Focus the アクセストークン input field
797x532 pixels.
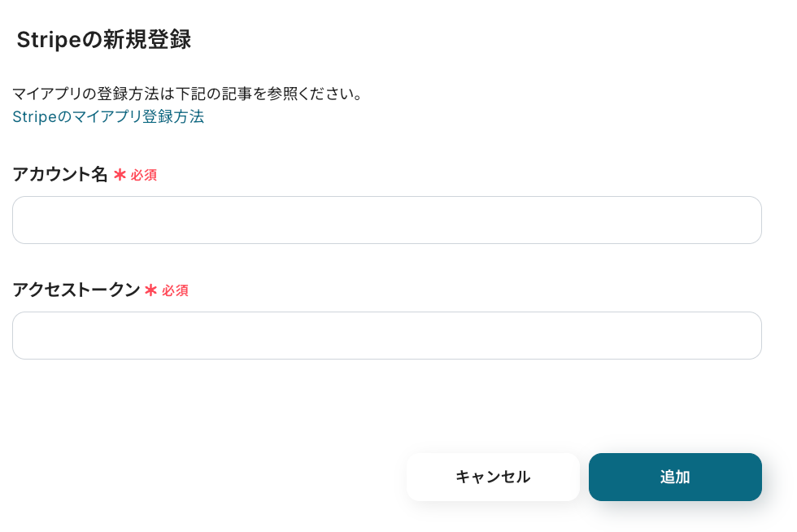386,335
